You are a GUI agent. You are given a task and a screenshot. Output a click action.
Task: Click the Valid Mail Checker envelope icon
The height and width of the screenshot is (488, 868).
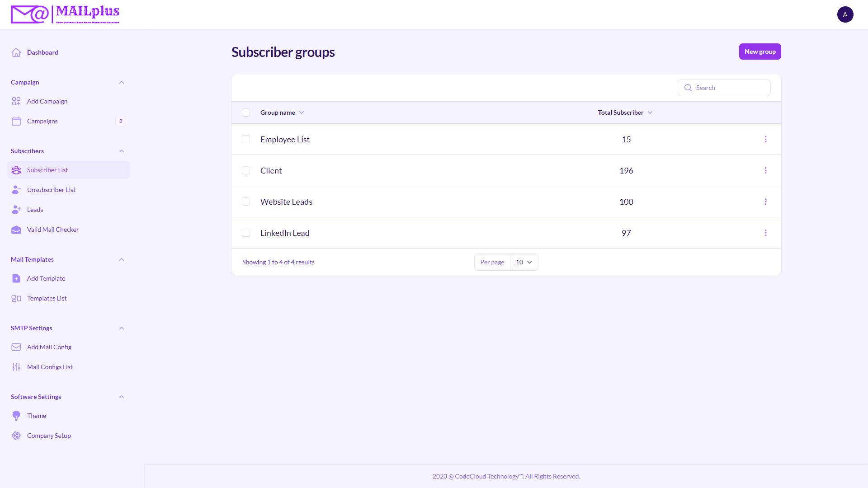point(16,230)
